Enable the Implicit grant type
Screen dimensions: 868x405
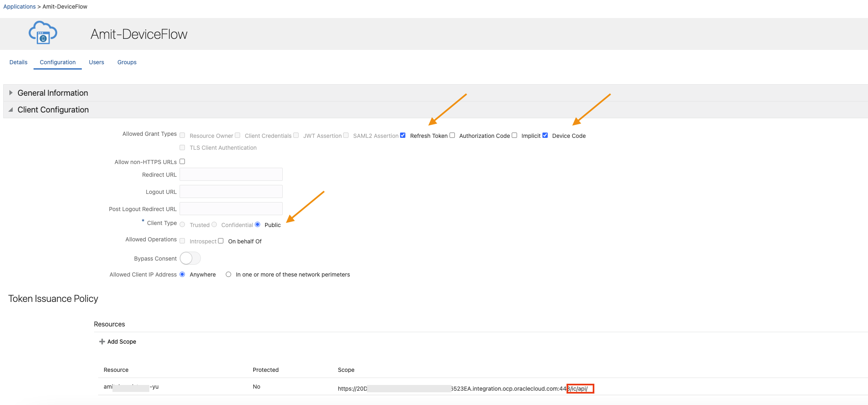pyautogui.click(x=514, y=135)
